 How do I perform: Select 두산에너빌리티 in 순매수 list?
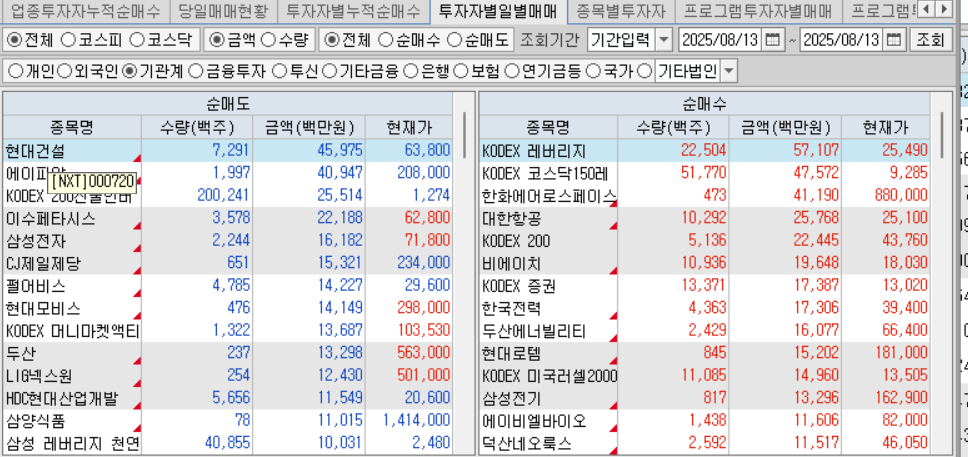(704, 331)
